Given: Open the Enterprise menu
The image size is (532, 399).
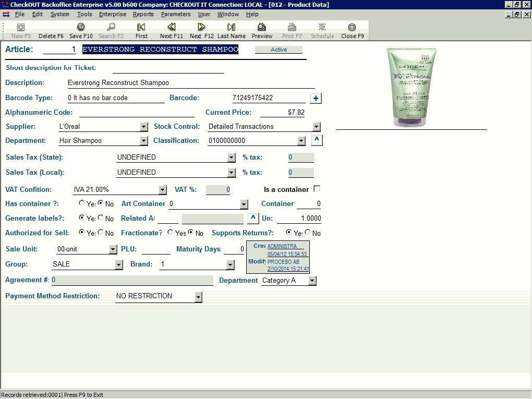Looking at the screenshot, I should pyautogui.click(x=112, y=14).
